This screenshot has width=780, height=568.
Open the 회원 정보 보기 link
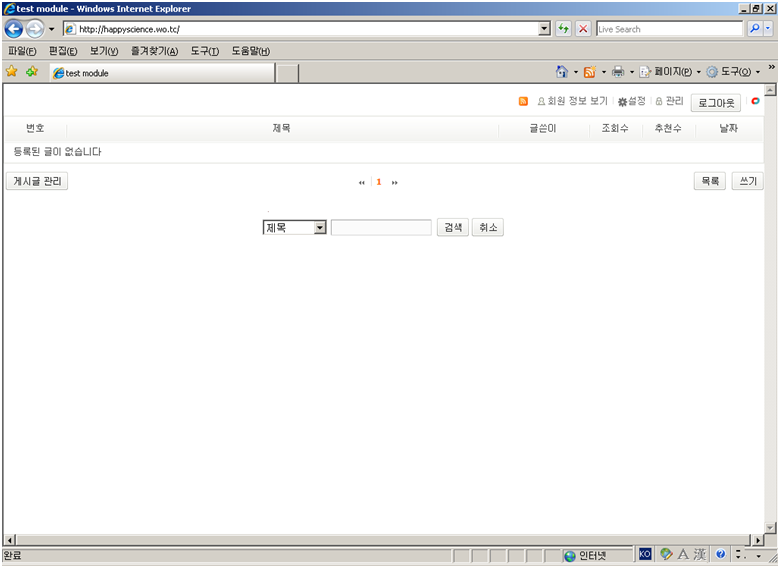pyautogui.click(x=573, y=101)
